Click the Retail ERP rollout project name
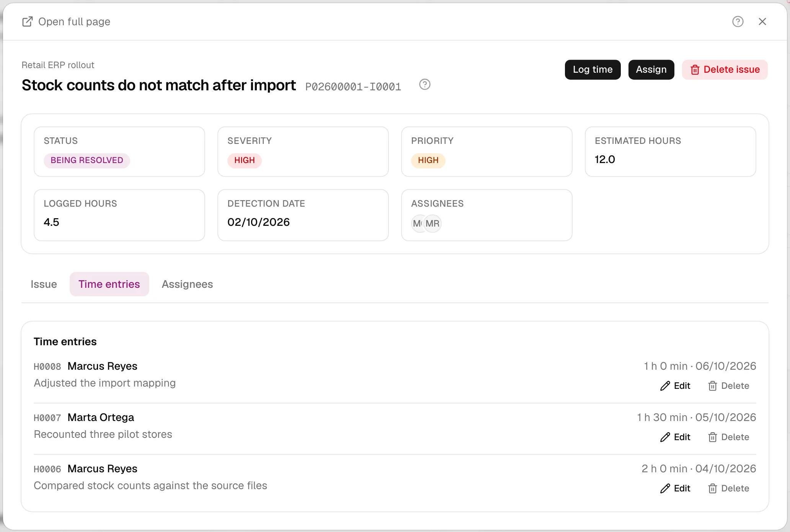 58,65
